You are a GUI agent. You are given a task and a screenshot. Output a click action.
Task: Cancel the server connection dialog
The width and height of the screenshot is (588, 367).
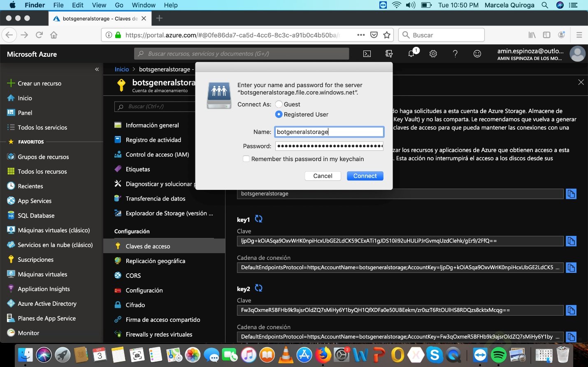(323, 176)
